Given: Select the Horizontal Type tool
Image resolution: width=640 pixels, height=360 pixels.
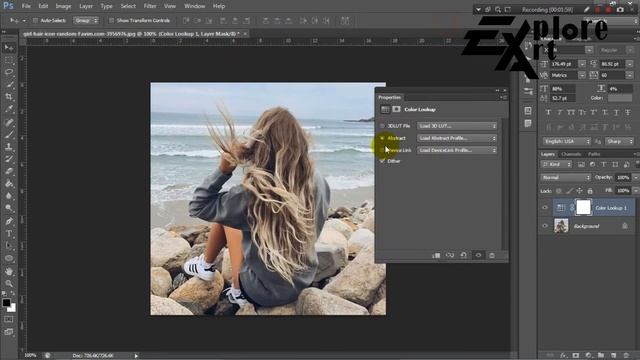Looking at the screenshot, I should pos(9,233).
